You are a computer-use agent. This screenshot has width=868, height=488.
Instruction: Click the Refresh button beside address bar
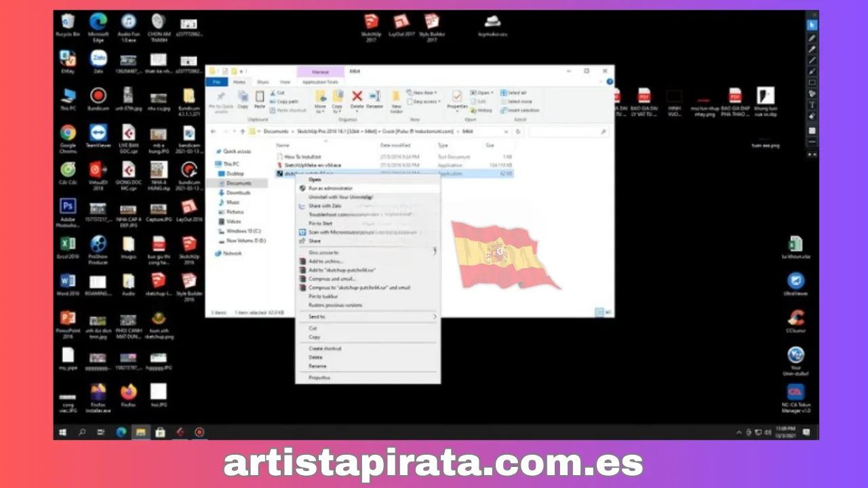[518, 131]
